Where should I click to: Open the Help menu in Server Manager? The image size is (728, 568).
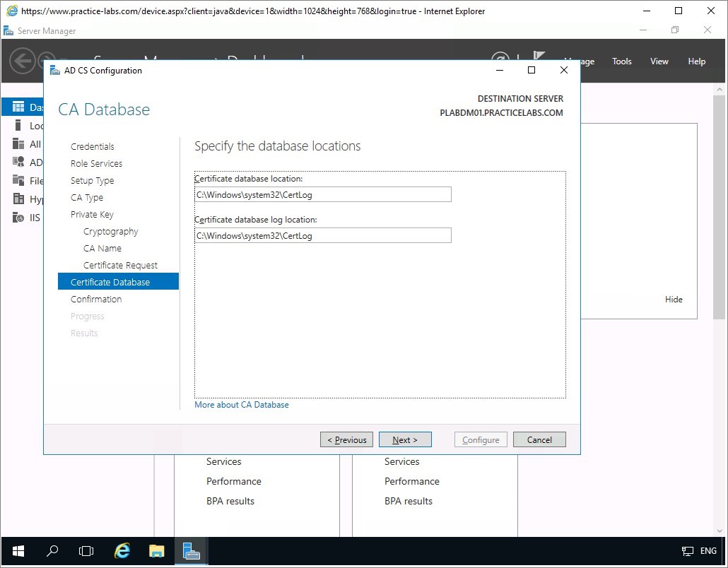[696, 61]
